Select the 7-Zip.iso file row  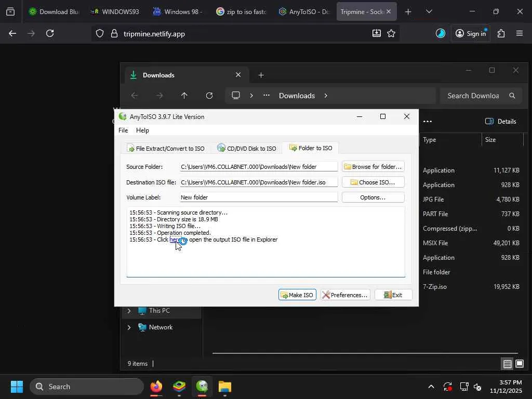[472, 287]
